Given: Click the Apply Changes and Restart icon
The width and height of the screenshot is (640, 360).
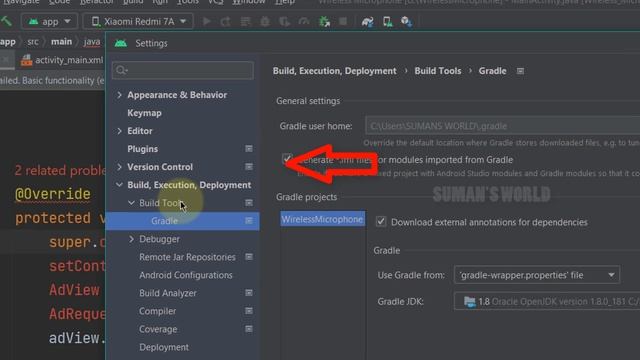Looking at the screenshot, I should (x=226, y=21).
